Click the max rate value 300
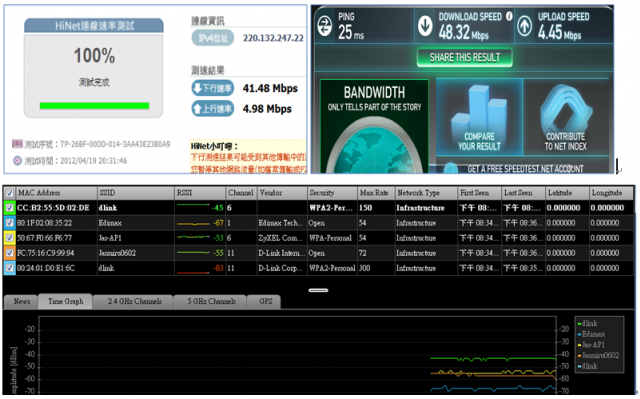The height and width of the screenshot is (399, 640). pyautogui.click(x=364, y=268)
